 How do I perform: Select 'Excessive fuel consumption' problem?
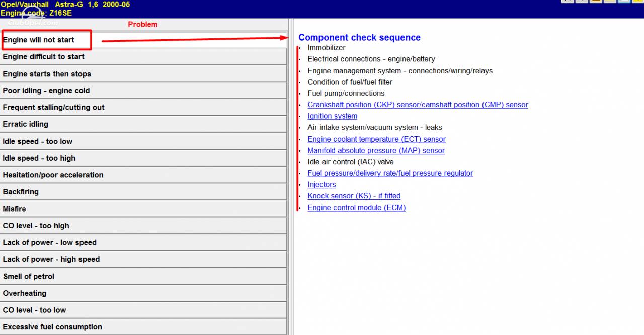pos(143,327)
